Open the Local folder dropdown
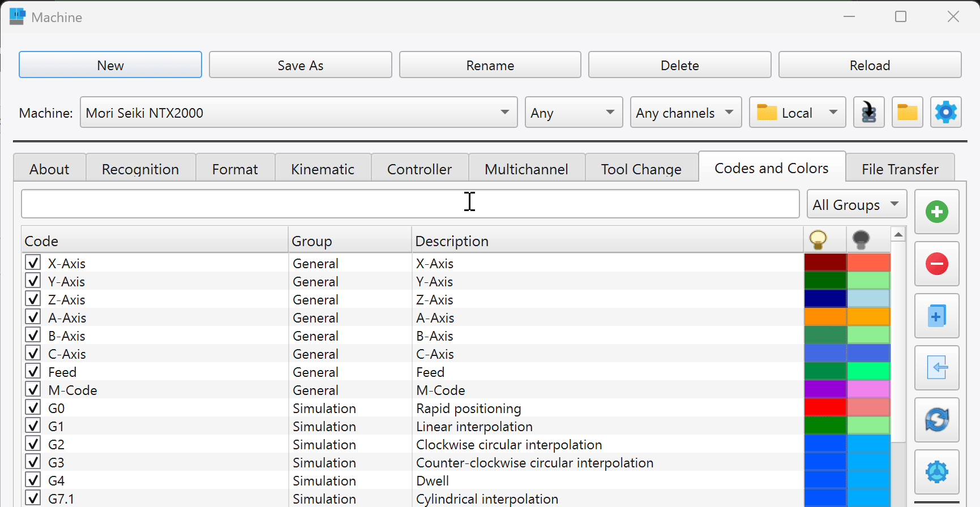 [797, 112]
